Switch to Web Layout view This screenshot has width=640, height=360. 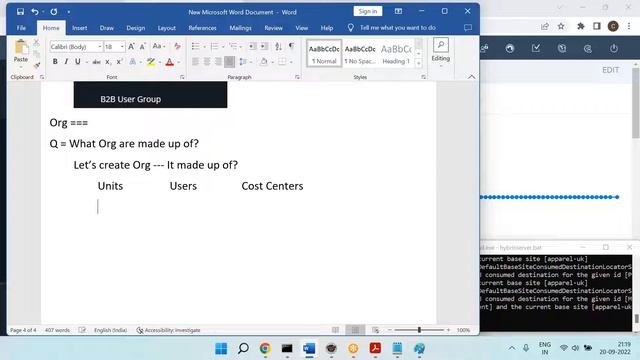point(376,330)
